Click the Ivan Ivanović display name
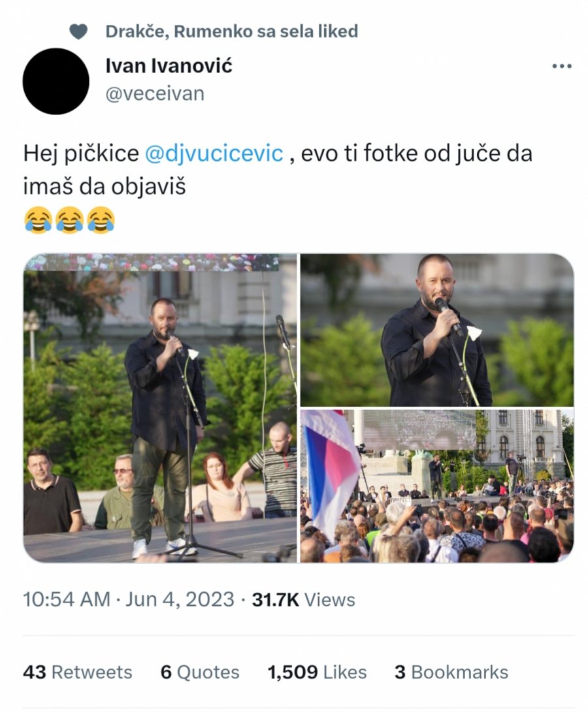The width and height of the screenshot is (588, 713). click(169, 66)
